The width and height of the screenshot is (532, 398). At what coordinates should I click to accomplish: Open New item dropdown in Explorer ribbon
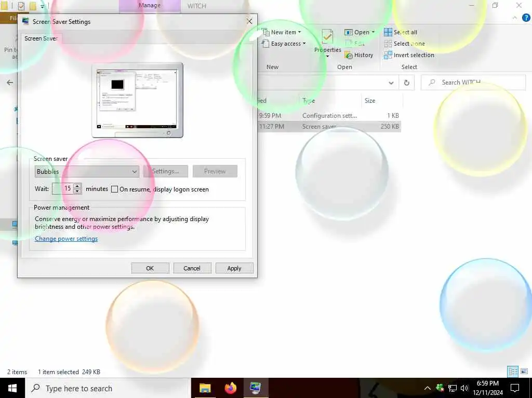(281, 32)
